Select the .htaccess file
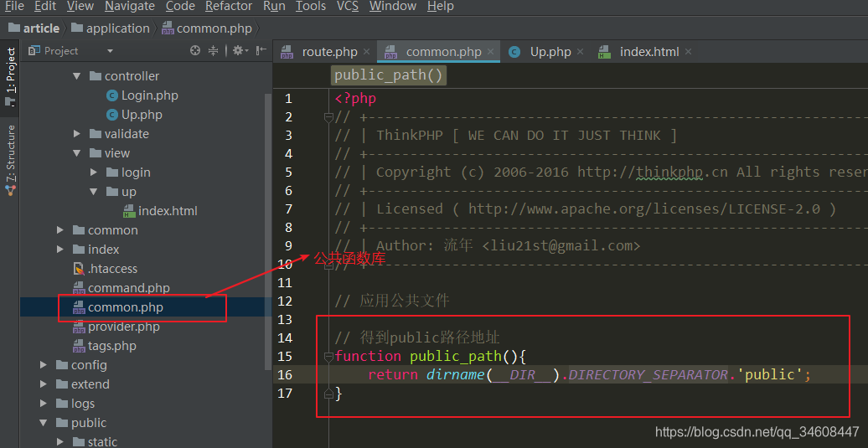Viewport: 868px width, 448px height. point(112,269)
